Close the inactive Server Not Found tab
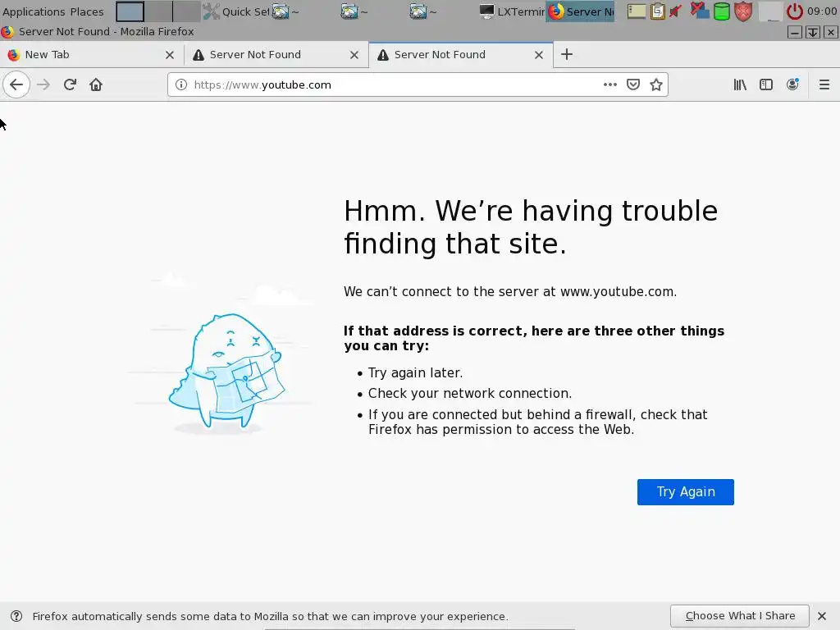840x630 pixels. (354, 55)
